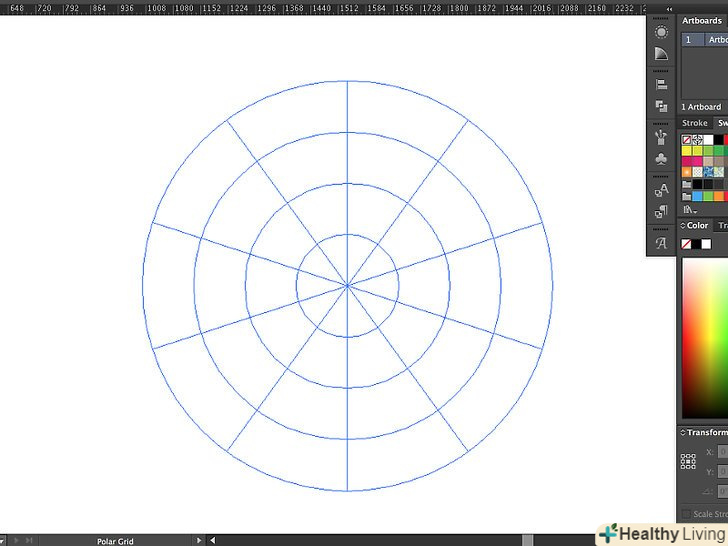Click the Y value field in Transform
The image size is (728, 546).
722,472
